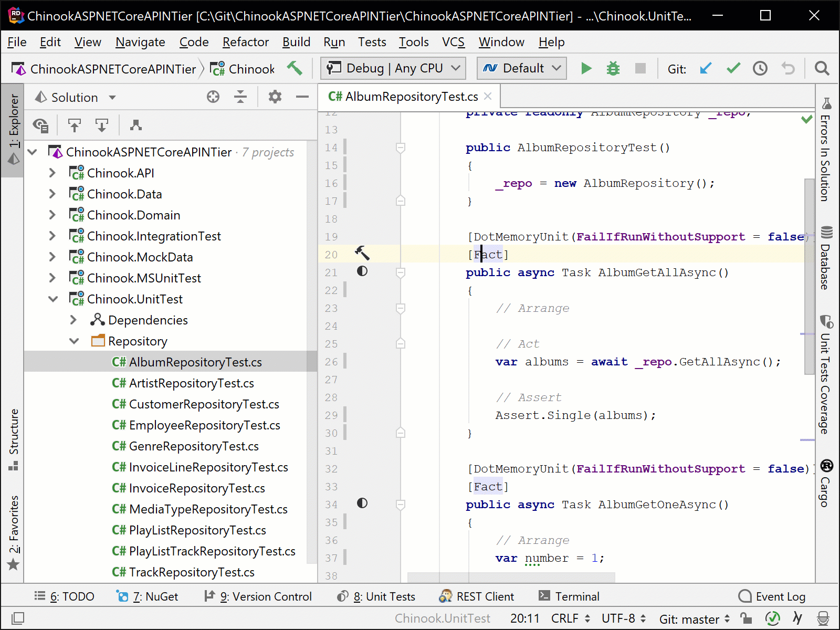Open Debug | Any CPU configuration dropdown
The width and height of the screenshot is (840, 630).
click(393, 68)
